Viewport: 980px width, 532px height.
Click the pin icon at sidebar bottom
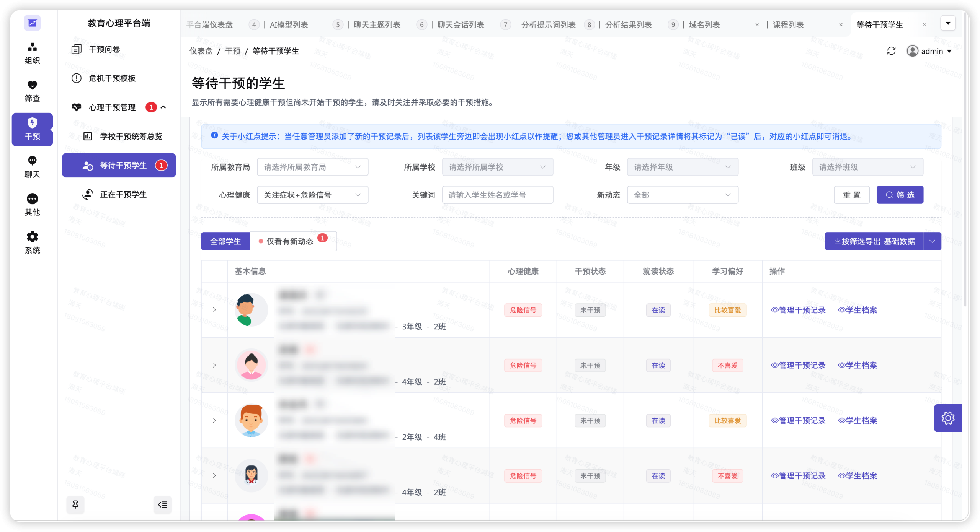(75, 504)
